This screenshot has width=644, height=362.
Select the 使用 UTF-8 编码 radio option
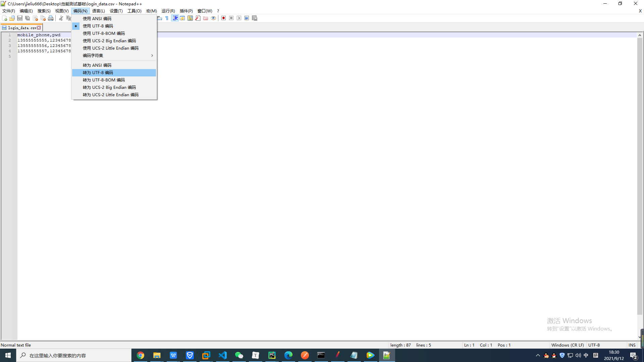[x=98, y=26]
